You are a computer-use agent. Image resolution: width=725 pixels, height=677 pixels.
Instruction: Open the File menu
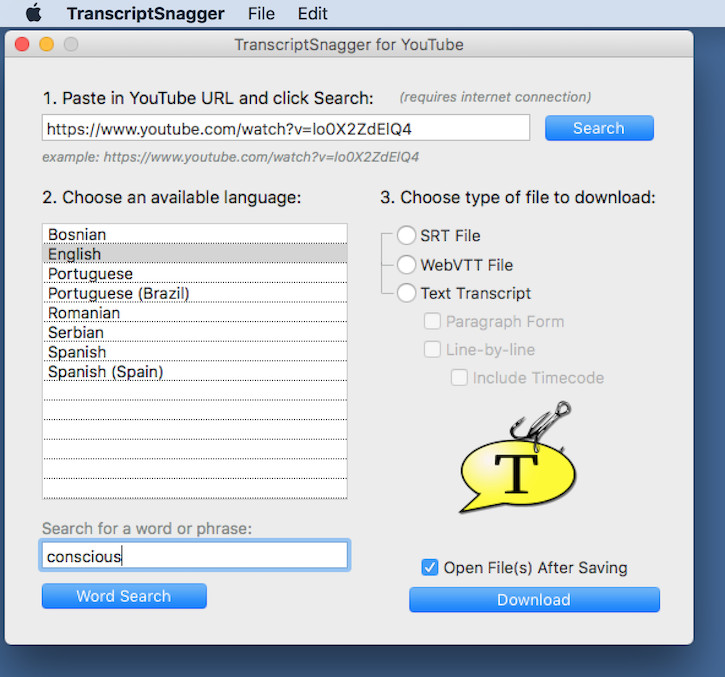(261, 13)
